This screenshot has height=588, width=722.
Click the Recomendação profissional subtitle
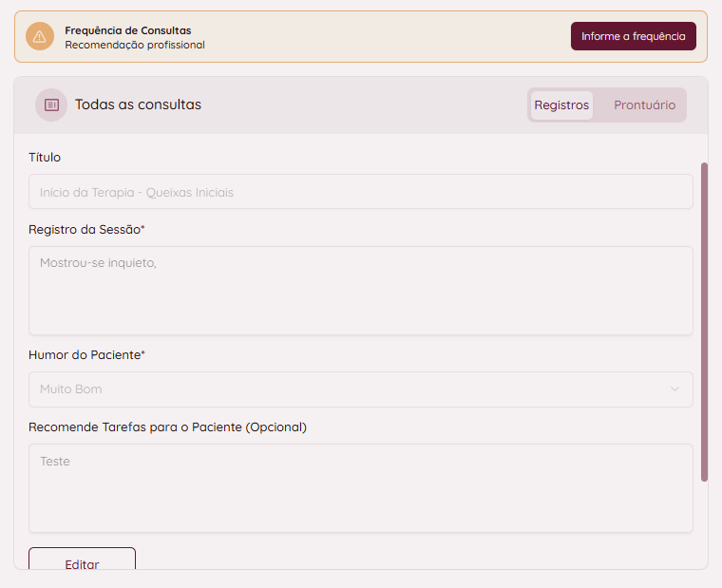[134, 45]
